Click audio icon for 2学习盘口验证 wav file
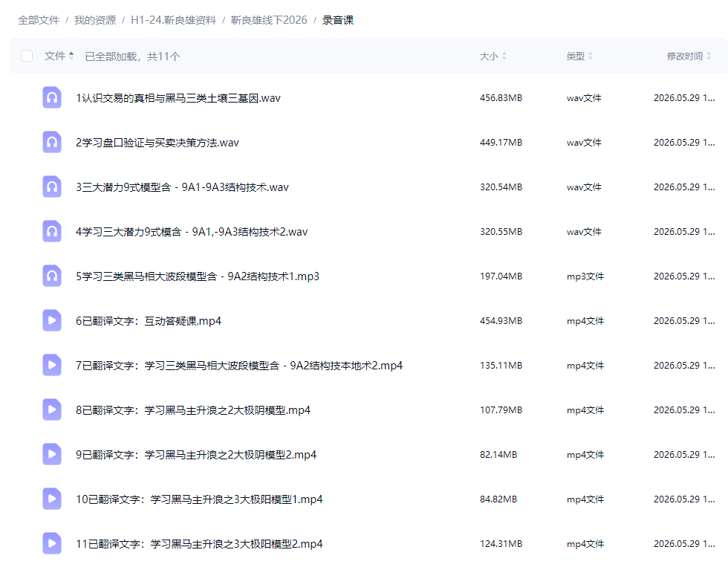The width and height of the screenshot is (728, 573). (x=52, y=142)
